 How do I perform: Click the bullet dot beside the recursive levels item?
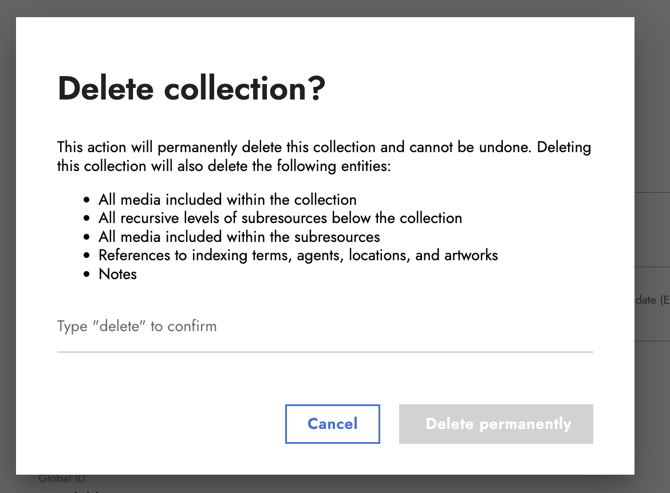[87, 218]
